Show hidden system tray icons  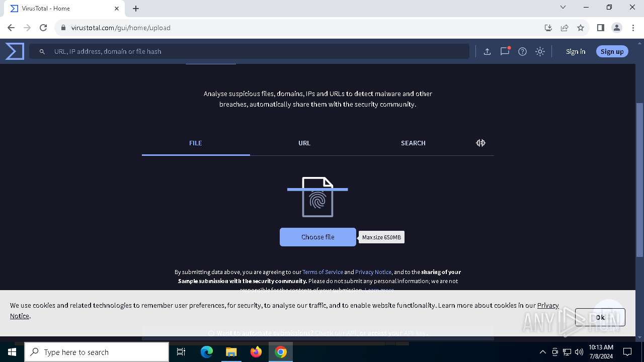[542, 352]
